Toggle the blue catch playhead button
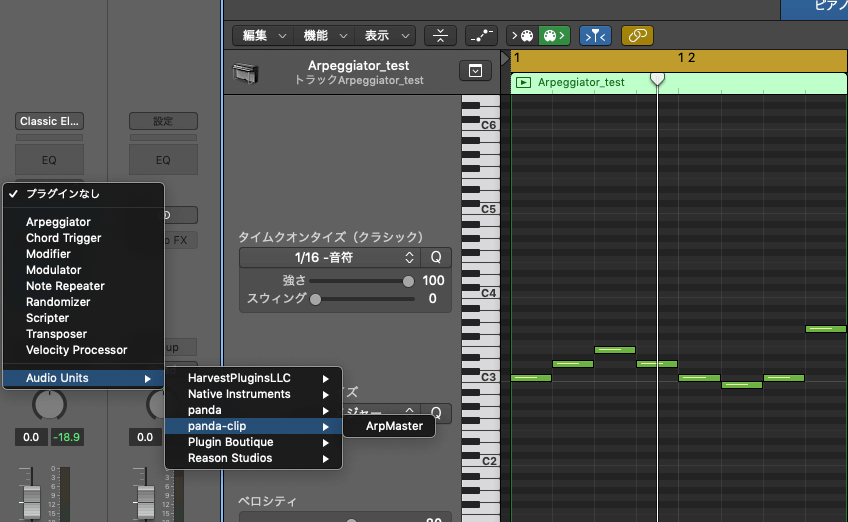Image resolution: width=848 pixels, height=522 pixels. 595,36
